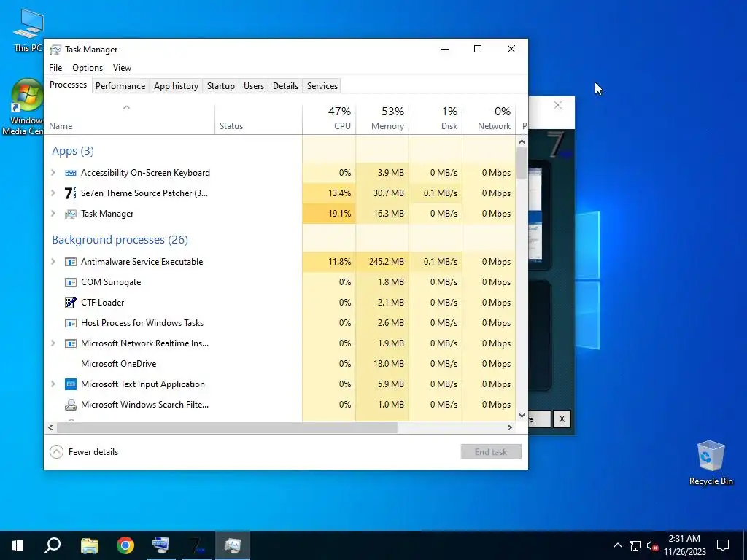Click Background processes (26) heading
The height and width of the screenshot is (560, 747).
pyautogui.click(x=120, y=239)
